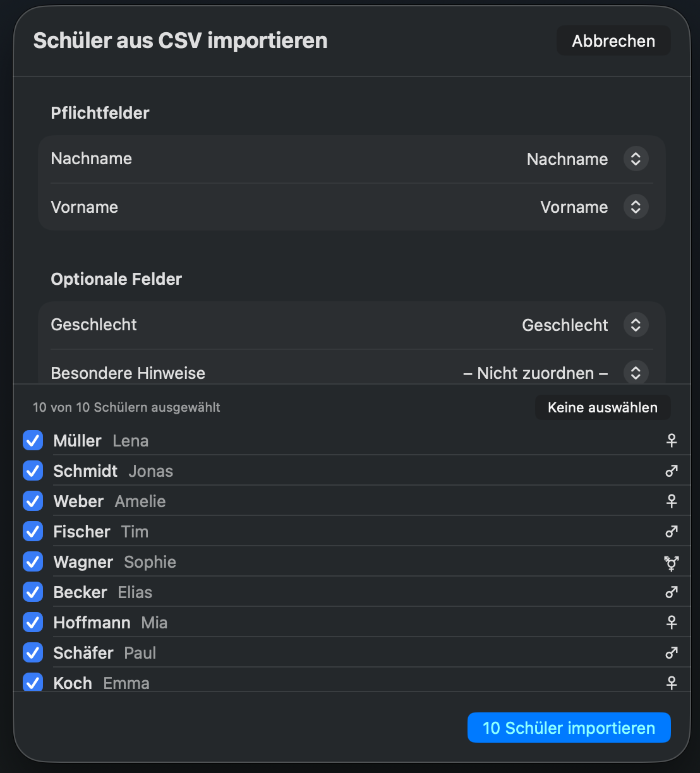Screen dimensions: 700x773
Task: Open the Vorname column selector
Action: 636,207
